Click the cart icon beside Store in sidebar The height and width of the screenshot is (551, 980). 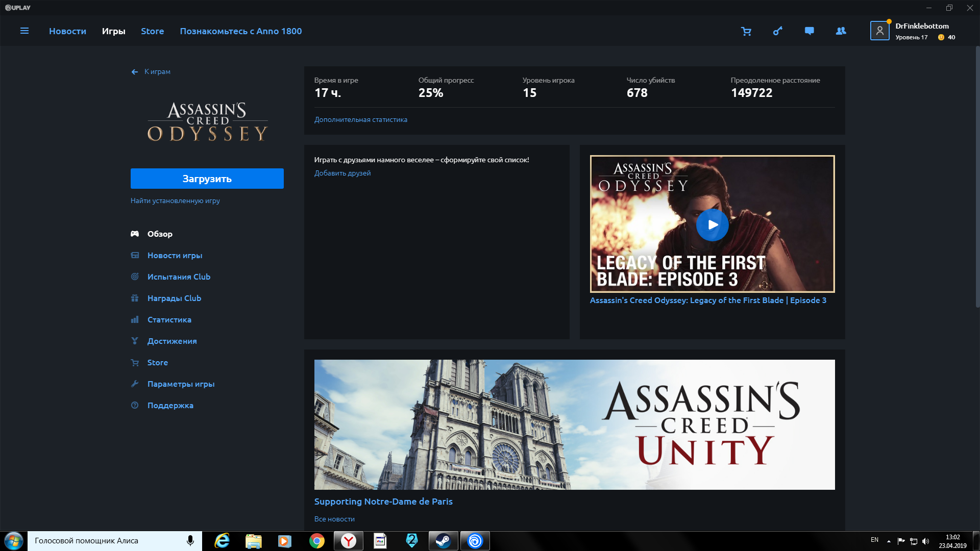click(x=135, y=362)
